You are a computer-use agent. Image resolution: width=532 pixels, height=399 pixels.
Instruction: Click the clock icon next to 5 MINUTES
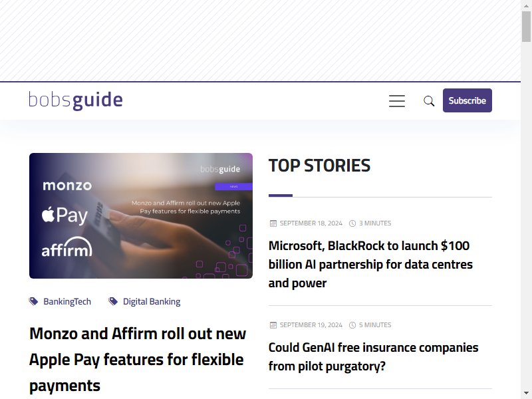click(352, 325)
